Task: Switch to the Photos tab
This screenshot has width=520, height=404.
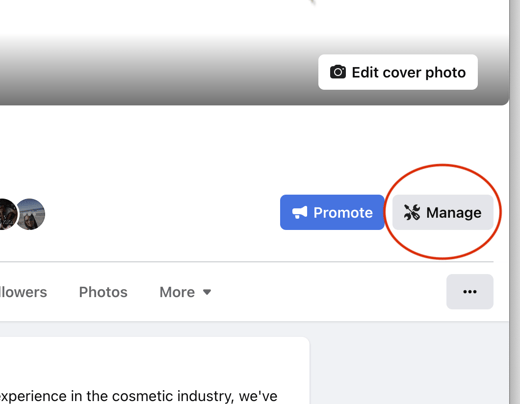Action: (103, 292)
